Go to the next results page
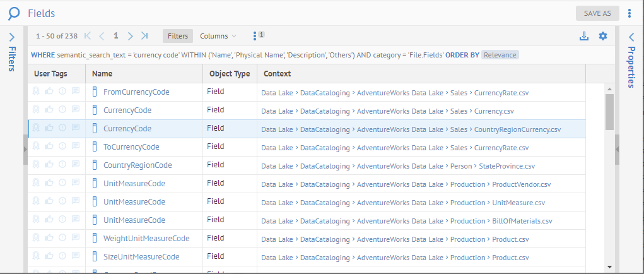 click(130, 36)
